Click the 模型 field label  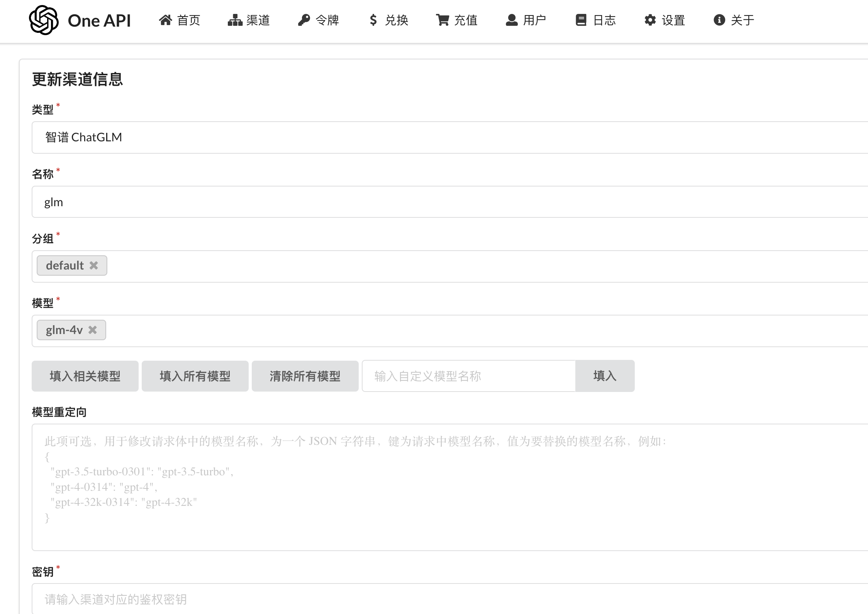pyautogui.click(x=42, y=303)
